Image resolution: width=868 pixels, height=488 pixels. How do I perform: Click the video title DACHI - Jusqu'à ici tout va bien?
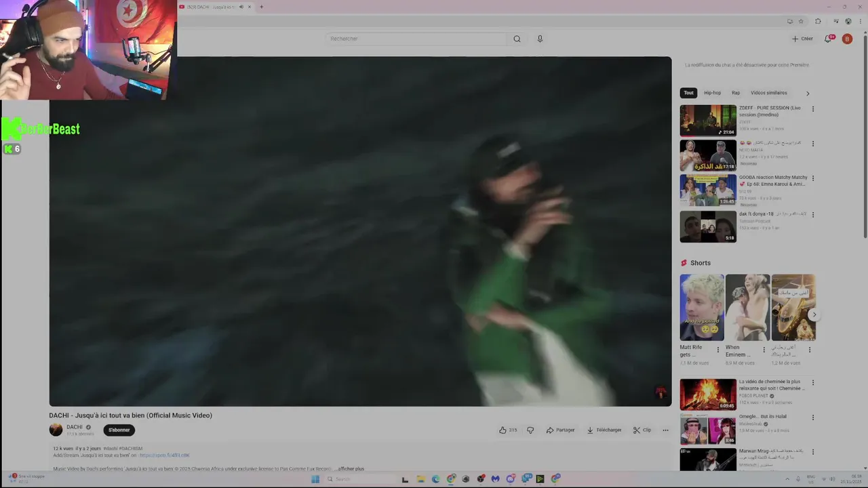[130, 415]
